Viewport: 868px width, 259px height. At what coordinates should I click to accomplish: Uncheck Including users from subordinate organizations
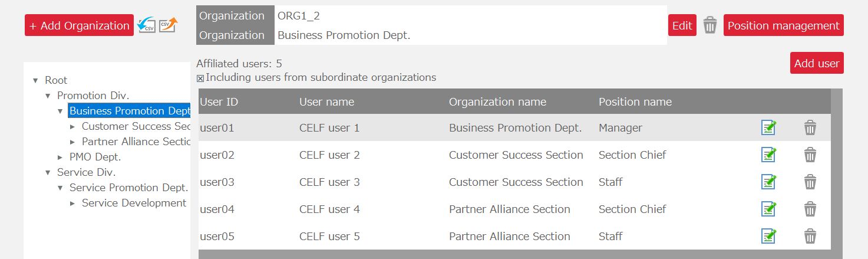pyautogui.click(x=200, y=78)
